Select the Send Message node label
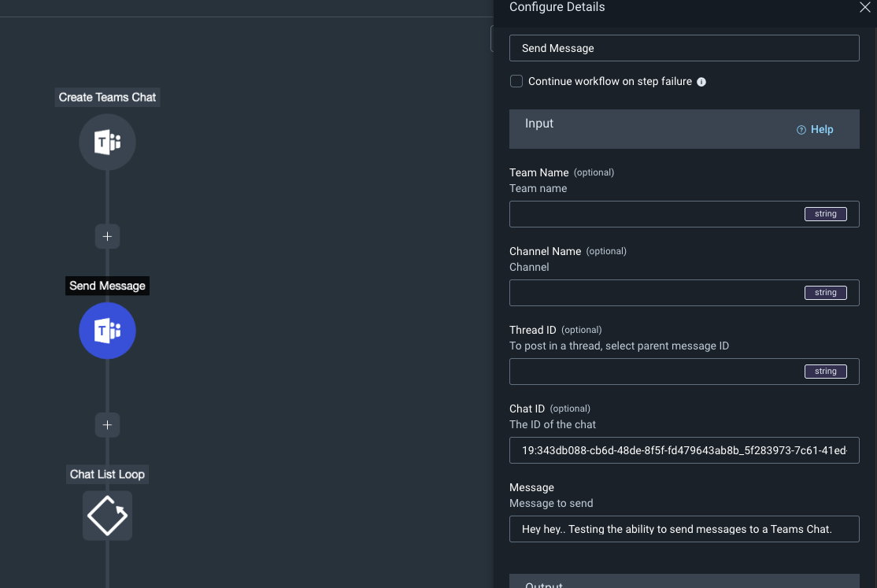Viewport: 877px width, 588px height. point(107,286)
